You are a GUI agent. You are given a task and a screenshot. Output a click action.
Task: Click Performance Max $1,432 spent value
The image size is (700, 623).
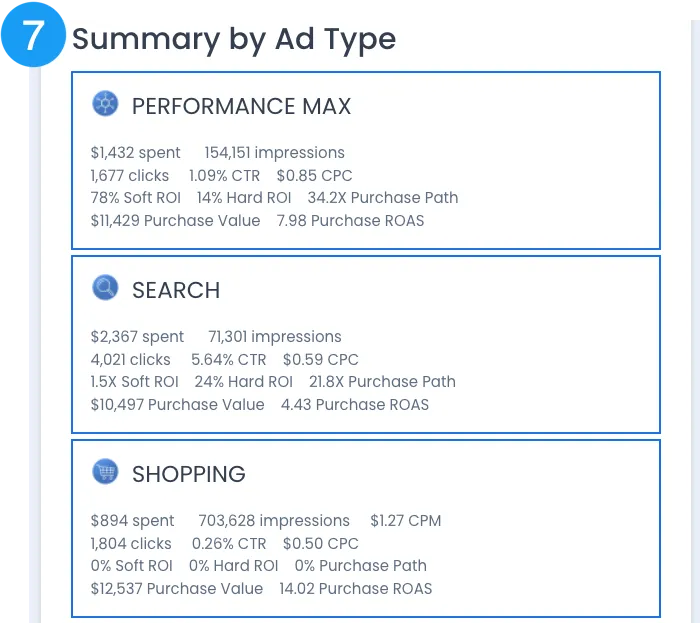tap(135, 153)
